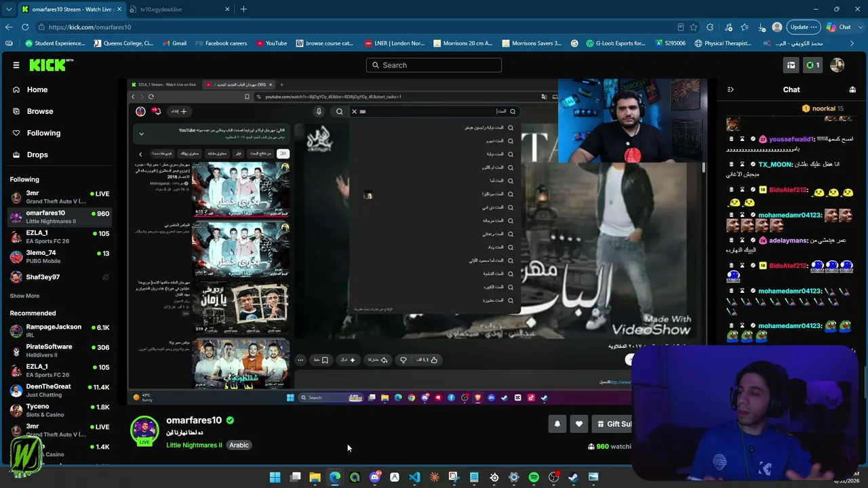Toggle the stream notification bell

pyautogui.click(x=557, y=424)
